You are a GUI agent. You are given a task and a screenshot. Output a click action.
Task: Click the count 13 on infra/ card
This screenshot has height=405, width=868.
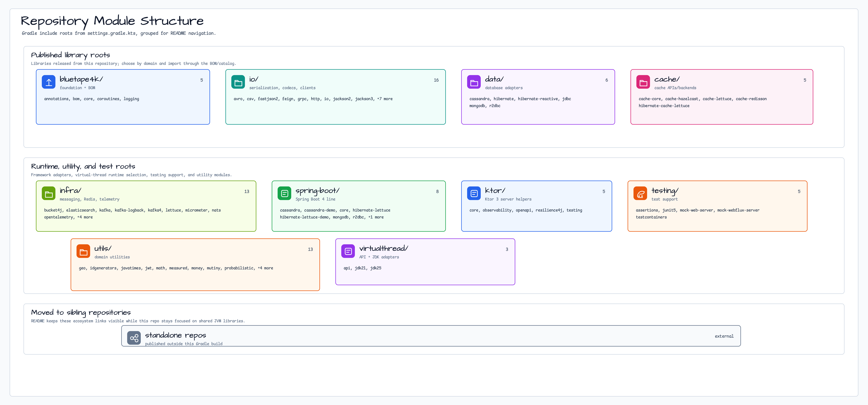click(247, 191)
